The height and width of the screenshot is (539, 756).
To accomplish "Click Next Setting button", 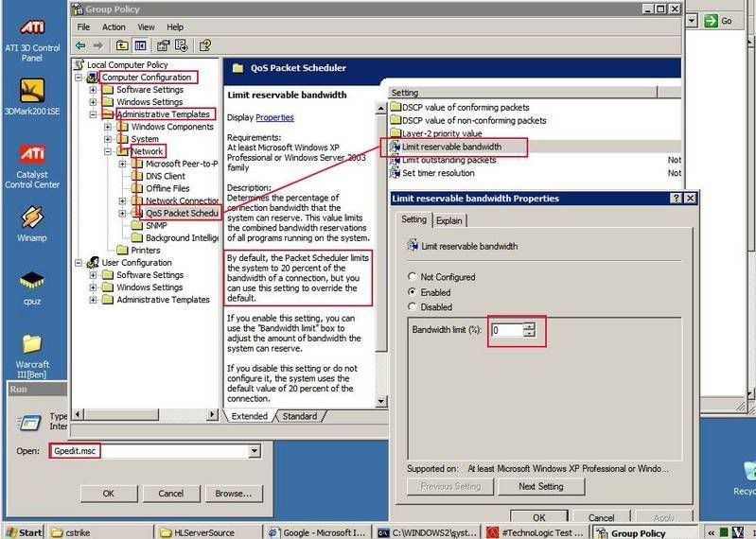I will point(541,486).
